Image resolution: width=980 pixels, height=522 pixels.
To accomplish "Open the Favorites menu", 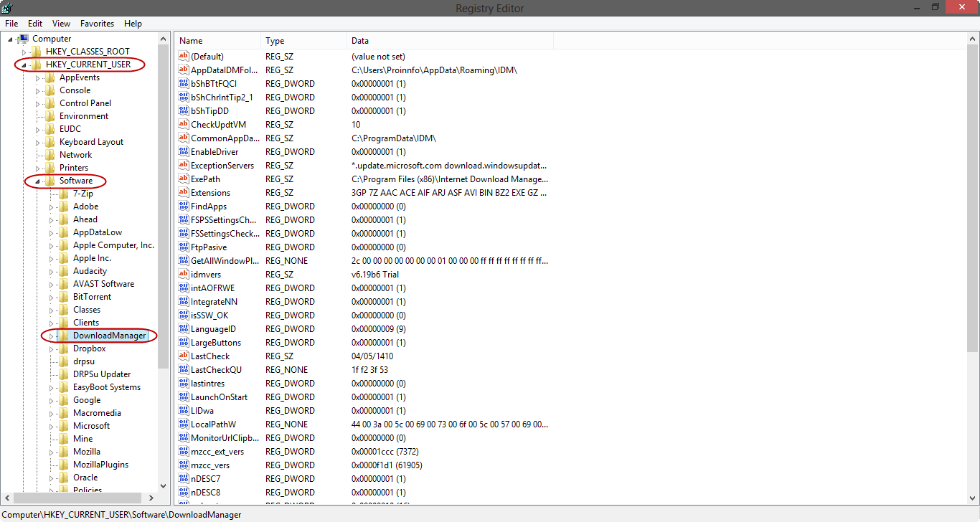I will [97, 24].
